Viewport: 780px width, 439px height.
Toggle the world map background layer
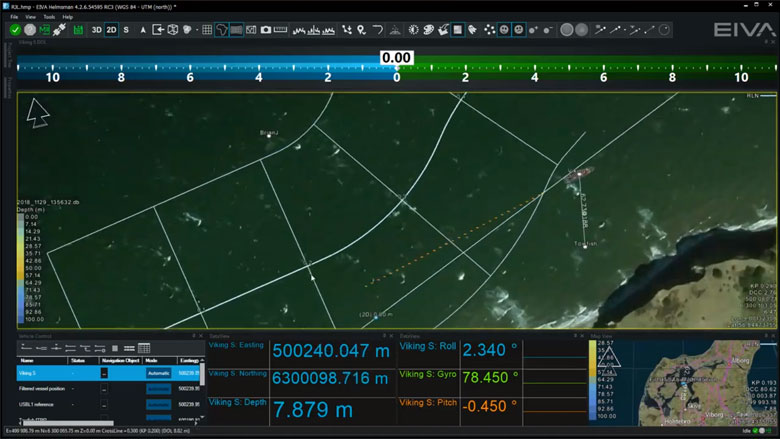coord(220,30)
